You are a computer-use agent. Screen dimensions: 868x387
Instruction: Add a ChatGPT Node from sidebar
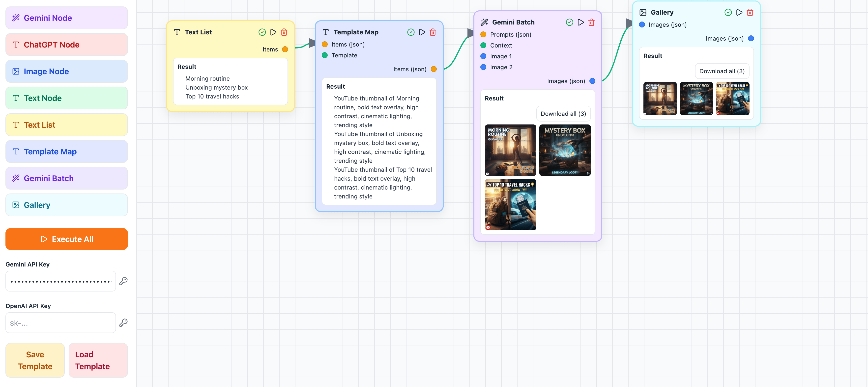(x=67, y=45)
